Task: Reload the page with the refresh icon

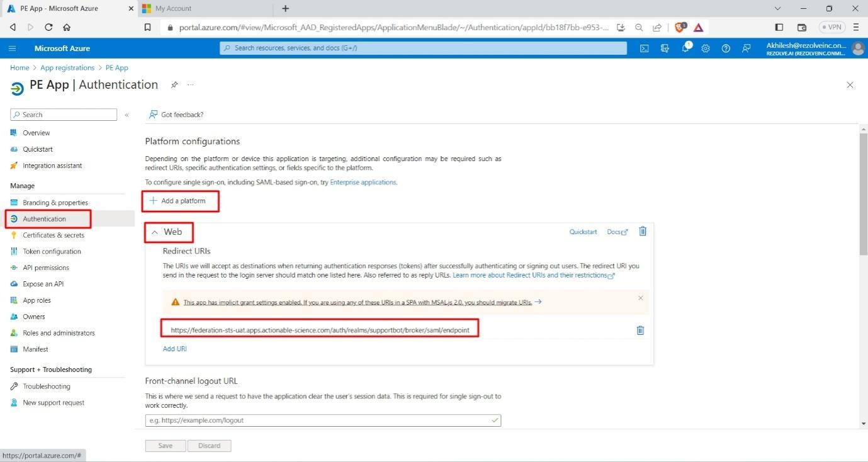Action: 48,27
